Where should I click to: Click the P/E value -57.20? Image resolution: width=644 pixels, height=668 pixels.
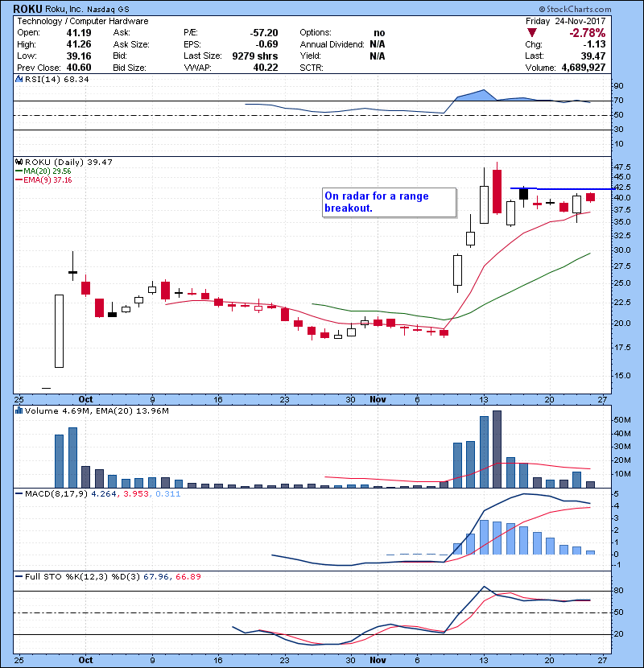pyautogui.click(x=264, y=33)
